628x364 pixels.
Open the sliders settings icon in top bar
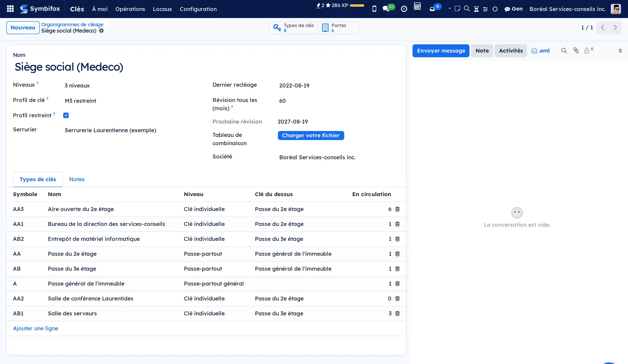pos(486,9)
